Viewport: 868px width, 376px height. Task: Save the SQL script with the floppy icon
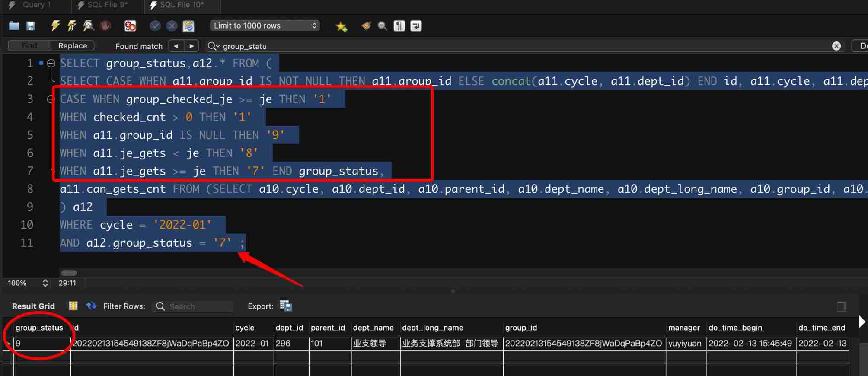click(31, 26)
